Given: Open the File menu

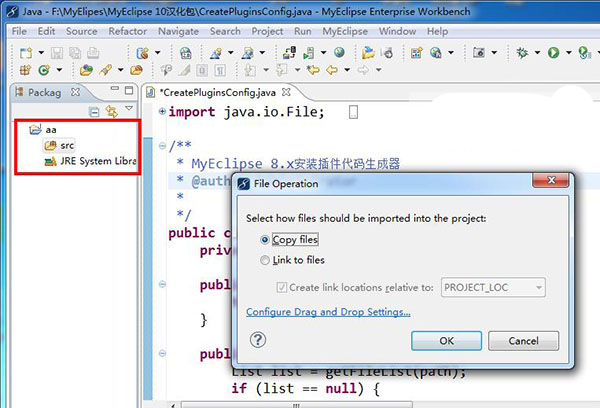Looking at the screenshot, I should (x=19, y=31).
